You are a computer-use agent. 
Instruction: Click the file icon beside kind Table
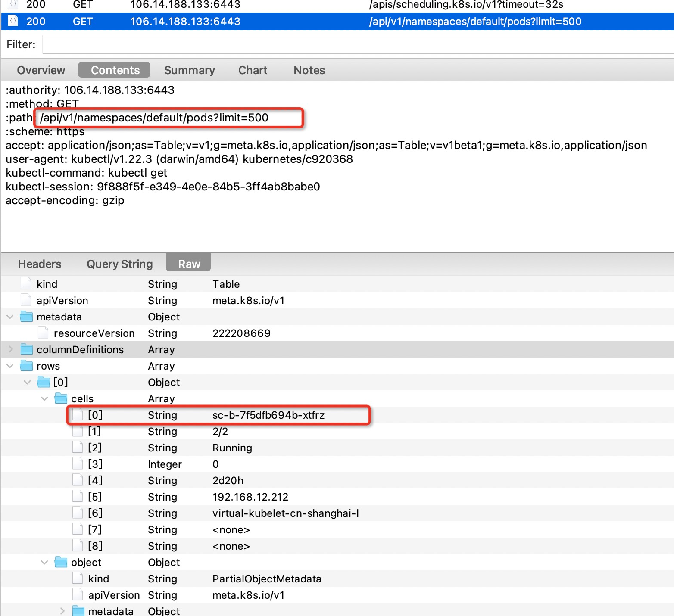pos(26,284)
